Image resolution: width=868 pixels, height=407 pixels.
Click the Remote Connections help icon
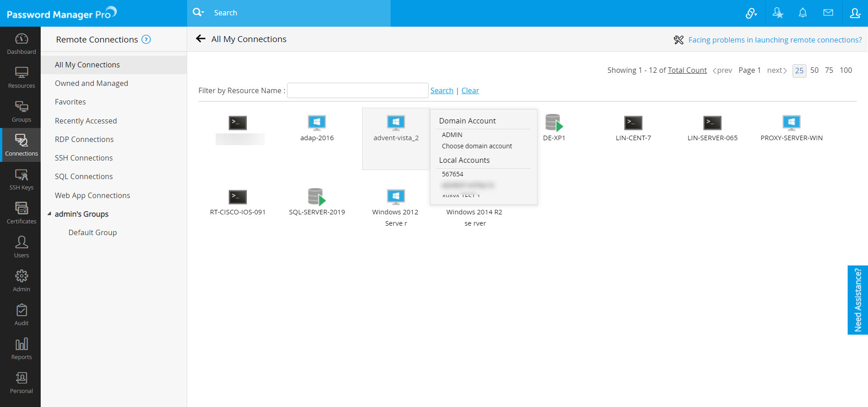[x=146, y=39]
